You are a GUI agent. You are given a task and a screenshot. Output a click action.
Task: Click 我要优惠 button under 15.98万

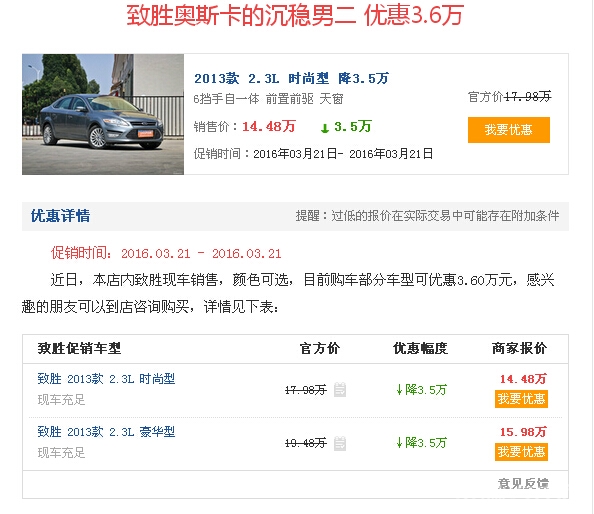521,452
